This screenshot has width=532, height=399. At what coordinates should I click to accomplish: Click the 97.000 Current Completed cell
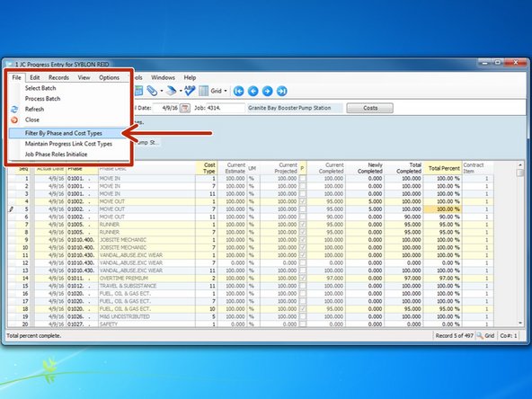(x=326, y=279)
